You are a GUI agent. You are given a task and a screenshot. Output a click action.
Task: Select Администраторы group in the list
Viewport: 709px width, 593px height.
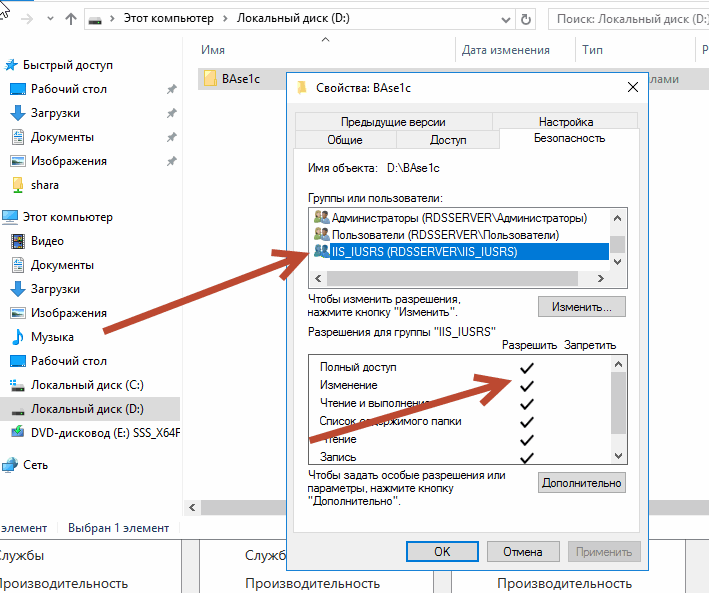click(x=459, y=217)
